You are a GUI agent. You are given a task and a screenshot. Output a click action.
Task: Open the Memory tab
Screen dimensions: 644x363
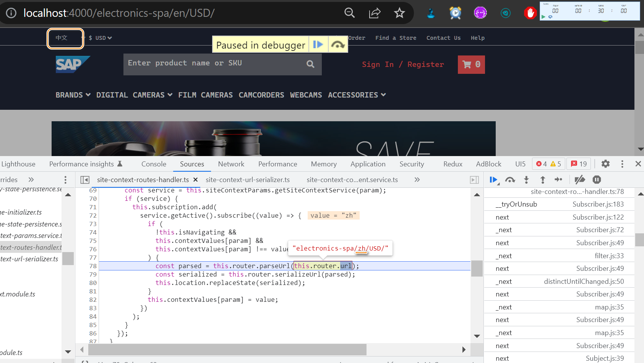click(x=324, y=164)
